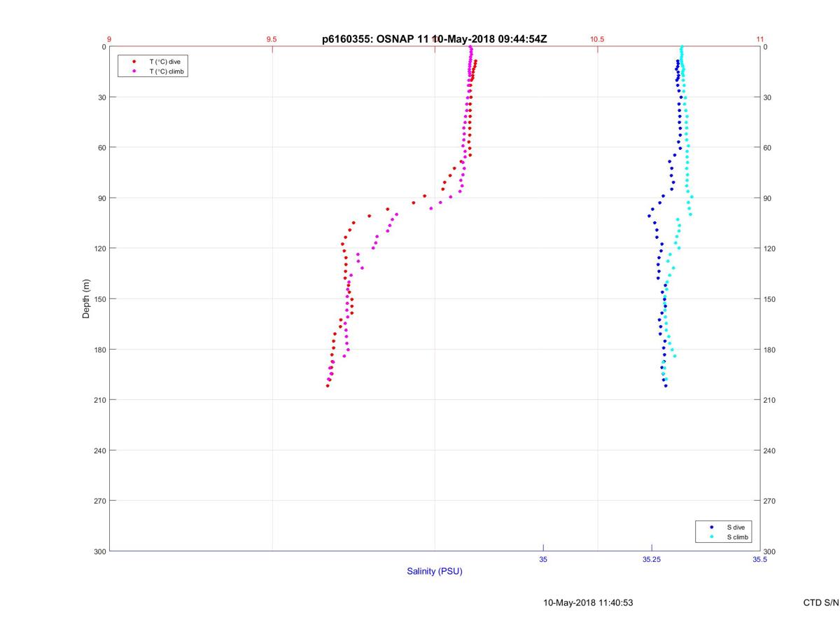The height and width of the screenshot is (620, 840).
Task: Select the 'T (°C) dive' legend entry
Action: [x=164, y=62]
